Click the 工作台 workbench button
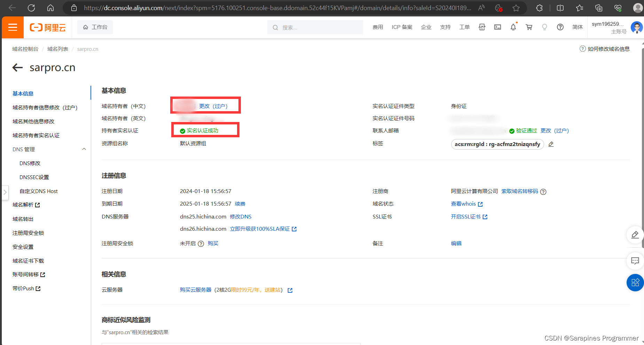The width and height of the screenshot is (644, 345). coord(95,27)
